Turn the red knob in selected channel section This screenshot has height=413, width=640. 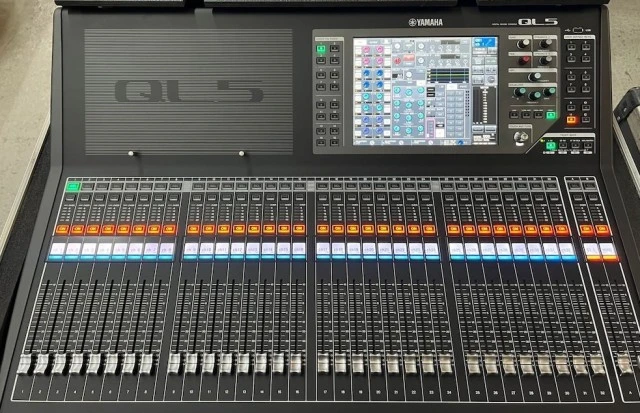click(x=524, y=60)
